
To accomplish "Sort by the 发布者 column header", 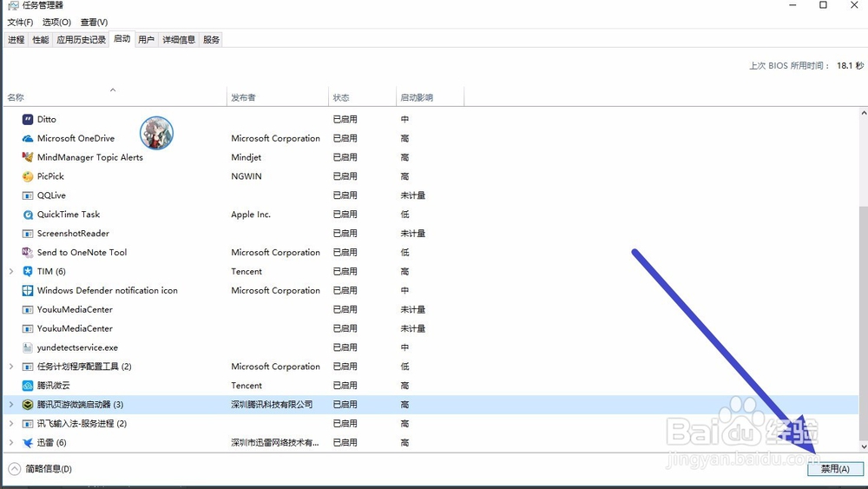I will point(278,97).
